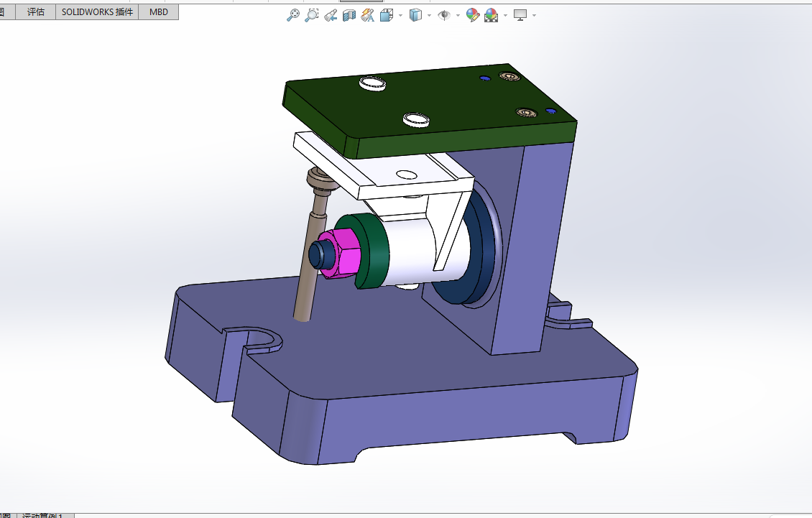The width and height of the screenshot is (812, 518).
Task: Click the Apply Scene icon
Action: [x=491, y=16]
